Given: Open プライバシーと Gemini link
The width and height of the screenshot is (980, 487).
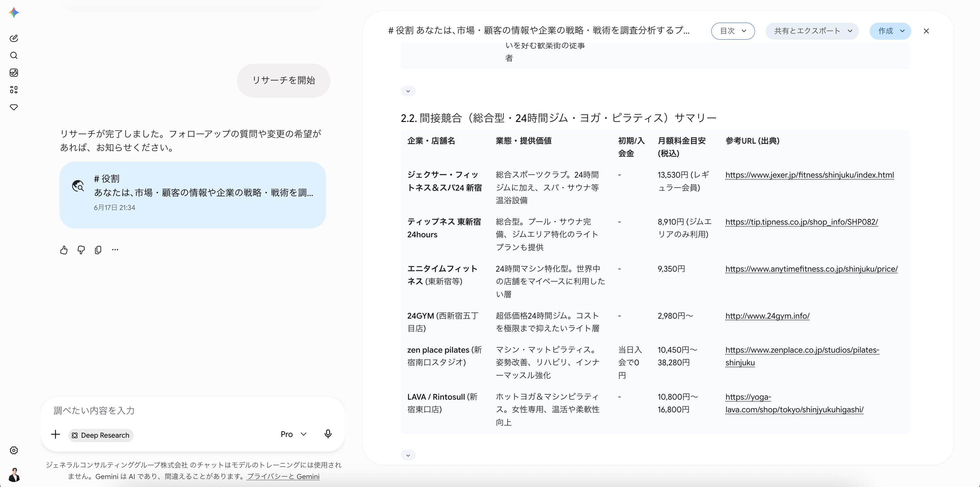Looking at the screenshot, I should point(283,476).
